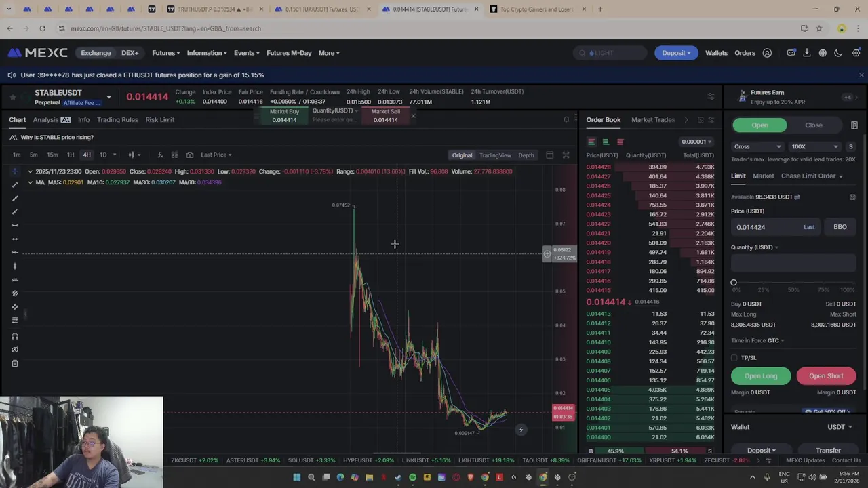The width and height of the screenshot is (868, 488).
Task: Show bids-only order book view
Action: point(606,142)
